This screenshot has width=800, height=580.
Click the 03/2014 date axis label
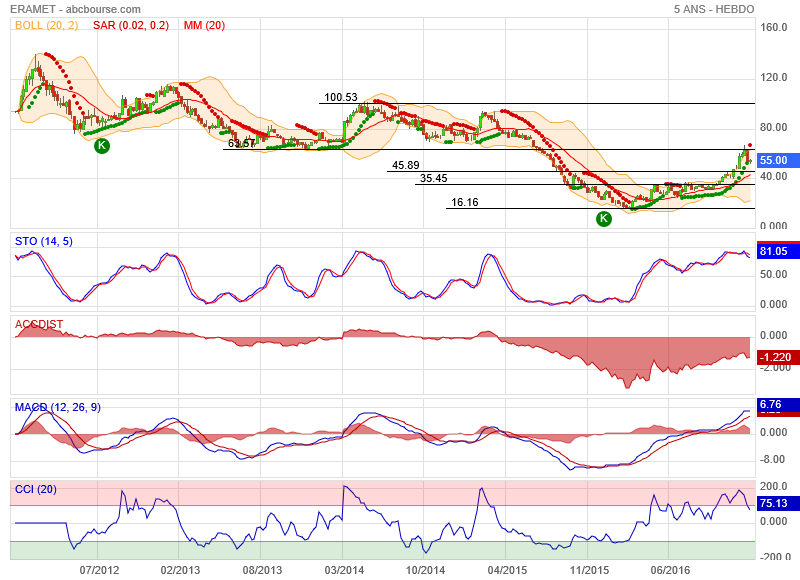(x=344, y=569)
